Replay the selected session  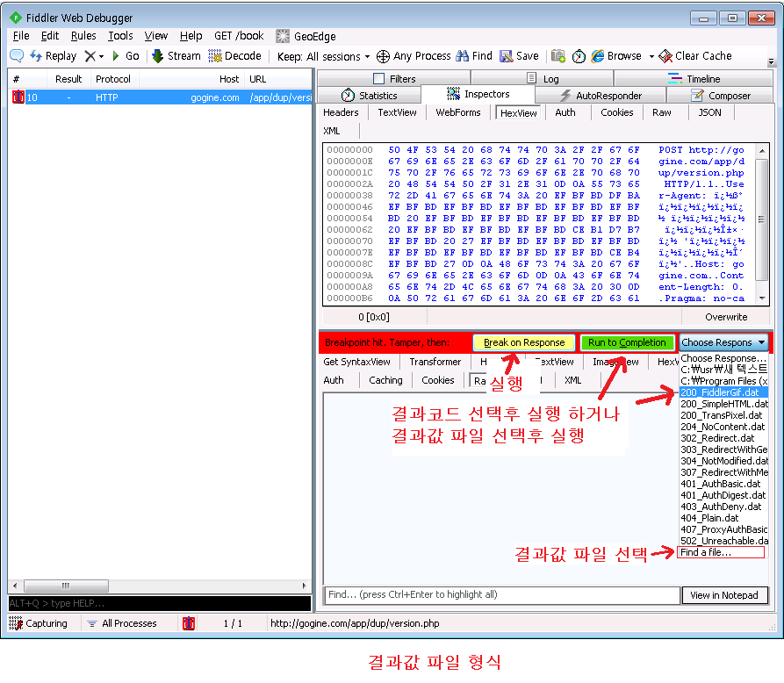click(x=54, y=56)
